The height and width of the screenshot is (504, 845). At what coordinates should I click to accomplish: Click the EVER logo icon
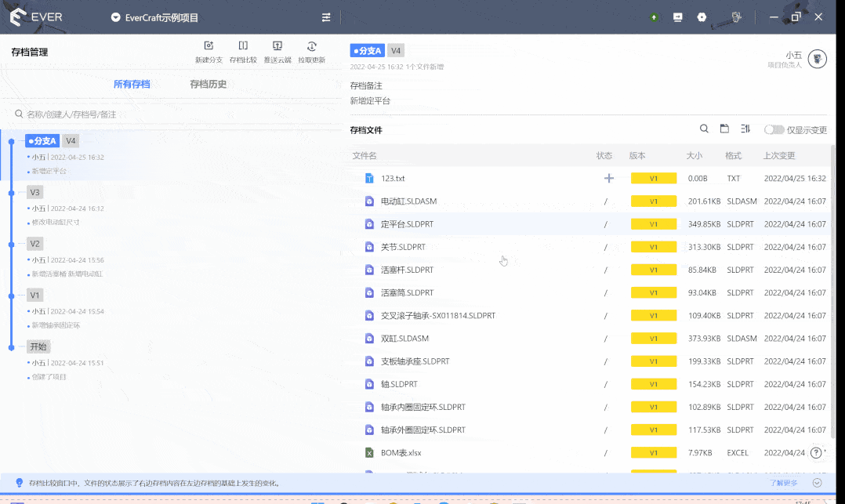[x=18, y=17]
